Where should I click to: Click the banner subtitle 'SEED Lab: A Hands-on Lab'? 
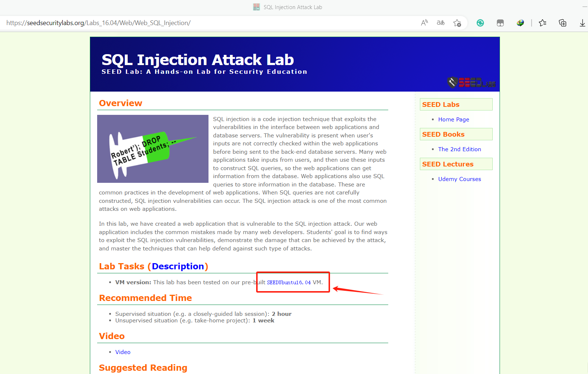click(204, 72)
